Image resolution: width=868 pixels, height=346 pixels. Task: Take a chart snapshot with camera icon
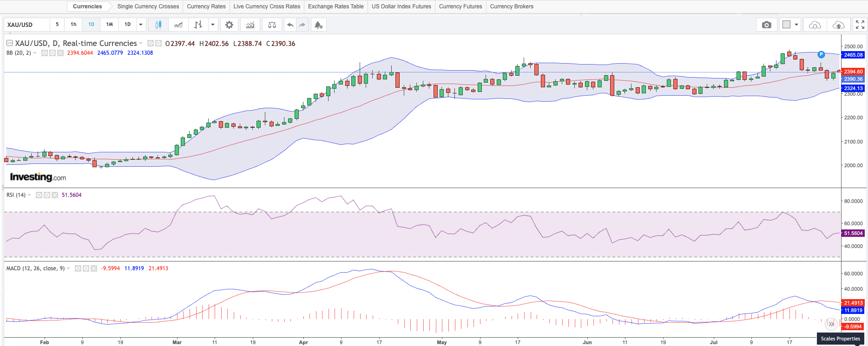(767, 25)
